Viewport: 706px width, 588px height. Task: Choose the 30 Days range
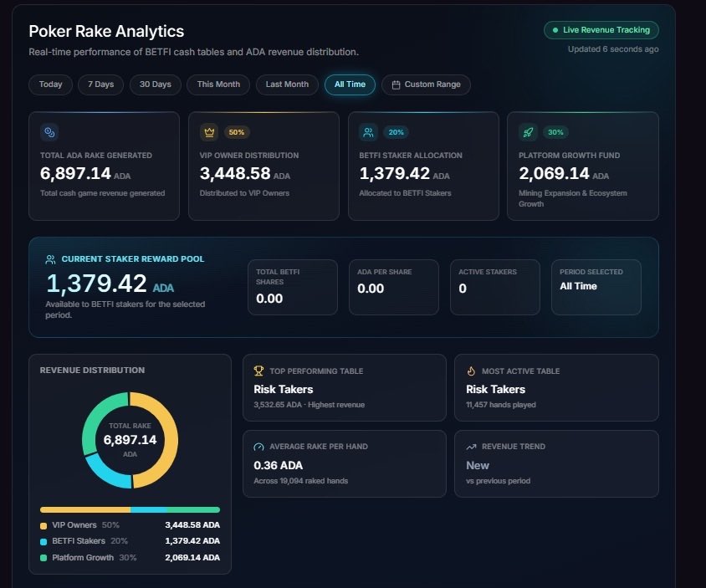(156, 84)
